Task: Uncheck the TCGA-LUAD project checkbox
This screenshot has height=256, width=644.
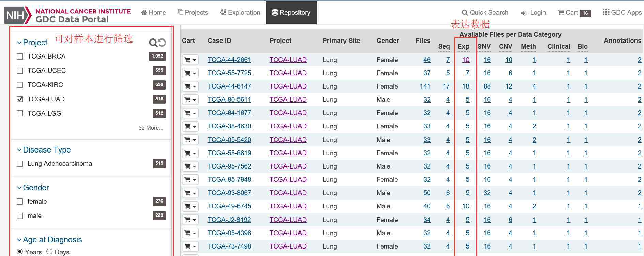Action: (x=20, y=99)
